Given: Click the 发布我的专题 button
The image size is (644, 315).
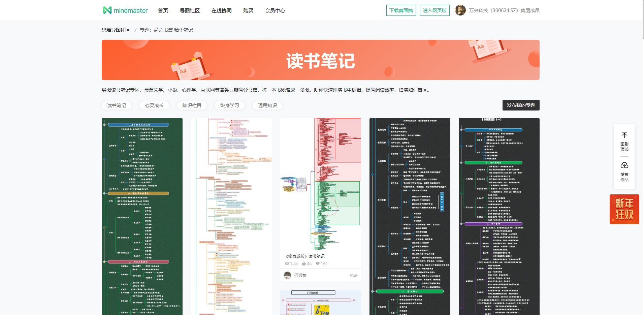Looking at the screenshot, I should click(521, 105).
